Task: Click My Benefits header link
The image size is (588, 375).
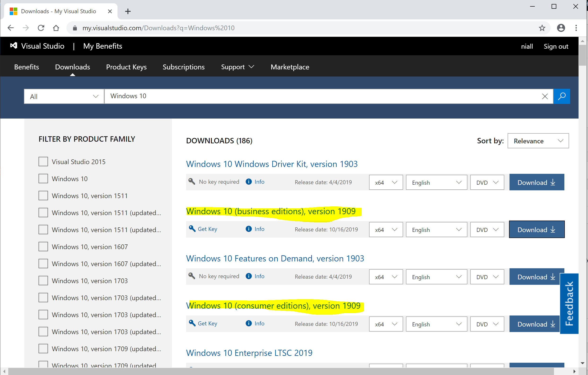Action: [103, 46]
